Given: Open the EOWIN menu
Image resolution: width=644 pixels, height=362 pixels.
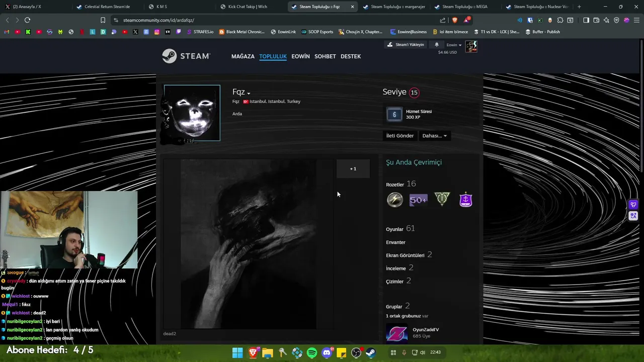Looking at the screenshot, I should (x=300, y=56).
